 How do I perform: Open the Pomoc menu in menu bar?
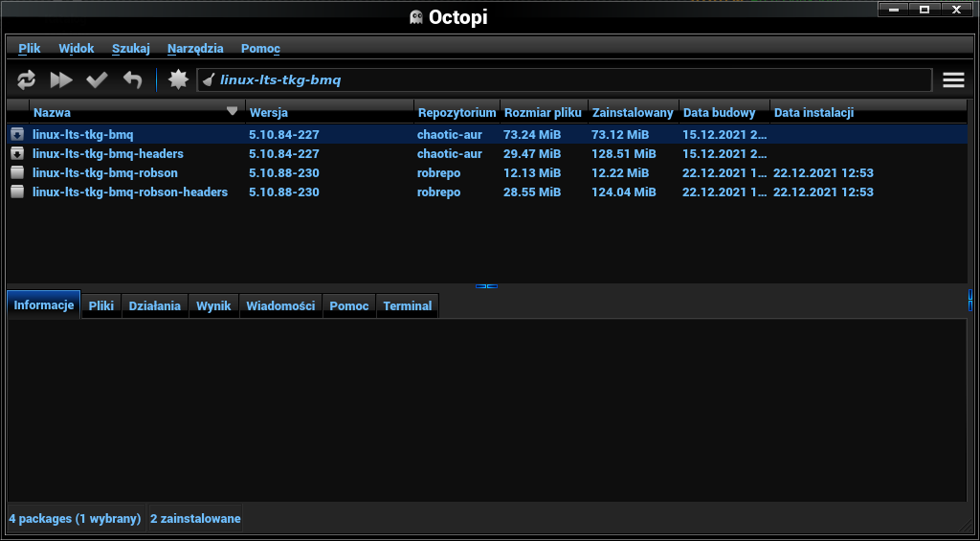(x=260, y=48)
